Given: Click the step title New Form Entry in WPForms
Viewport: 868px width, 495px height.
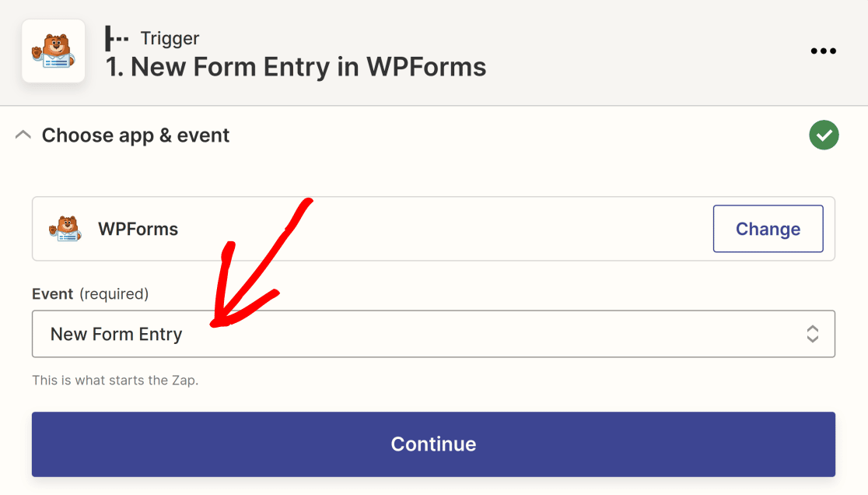Looking at the screenshot, I should [x=296, y=67].
